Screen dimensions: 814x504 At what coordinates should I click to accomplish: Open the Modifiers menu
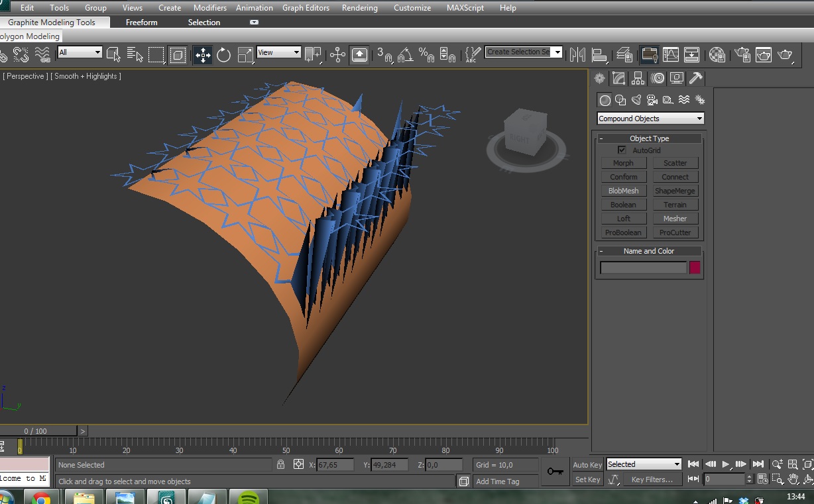pyautogui.click(x=209, y=8)
